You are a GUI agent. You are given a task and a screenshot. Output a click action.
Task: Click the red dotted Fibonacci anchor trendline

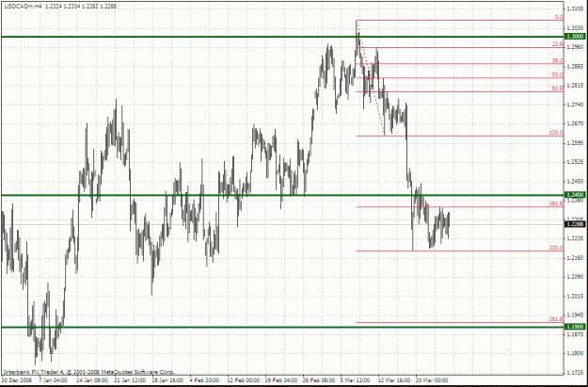371,78
